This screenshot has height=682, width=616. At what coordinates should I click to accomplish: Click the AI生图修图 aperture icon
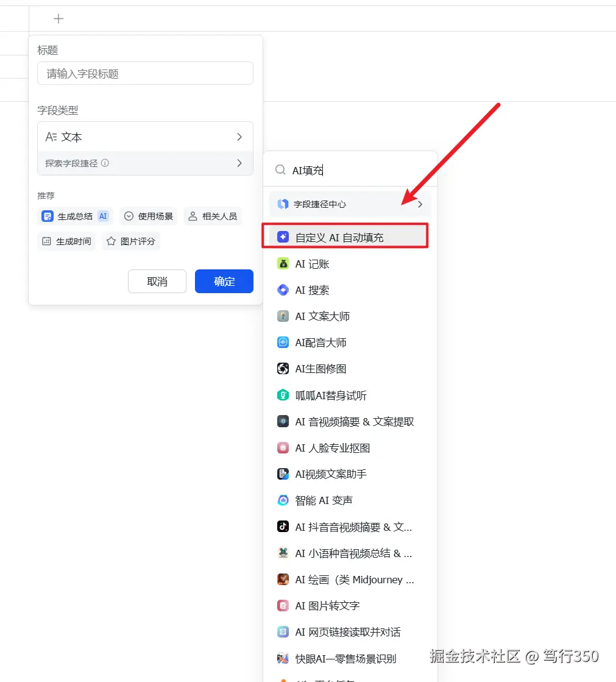pos(283,368)
